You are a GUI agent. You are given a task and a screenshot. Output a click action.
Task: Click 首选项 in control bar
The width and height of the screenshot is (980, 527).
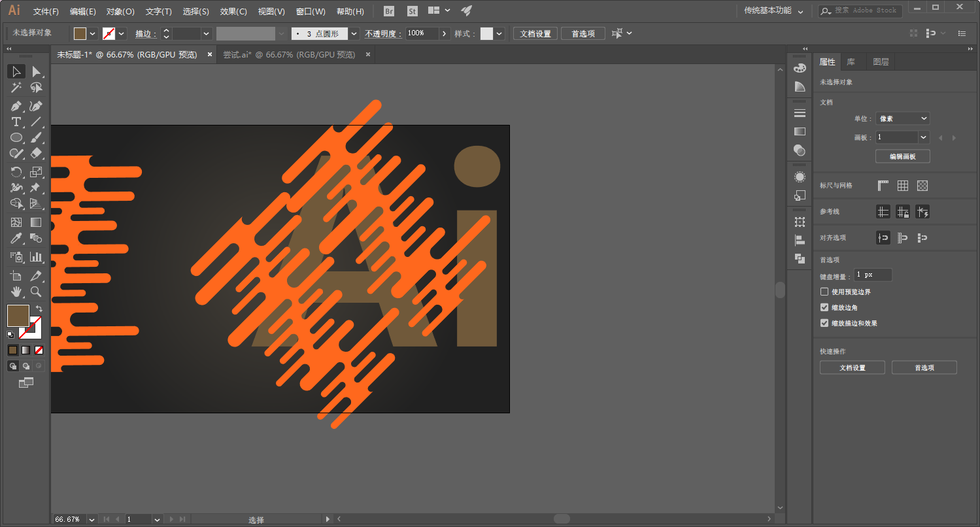(583, 33)
